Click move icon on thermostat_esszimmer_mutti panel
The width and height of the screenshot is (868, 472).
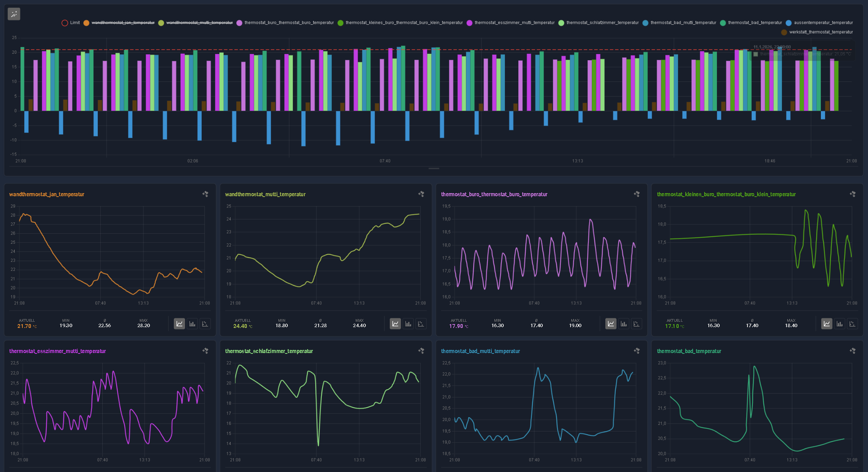[206, 351]
